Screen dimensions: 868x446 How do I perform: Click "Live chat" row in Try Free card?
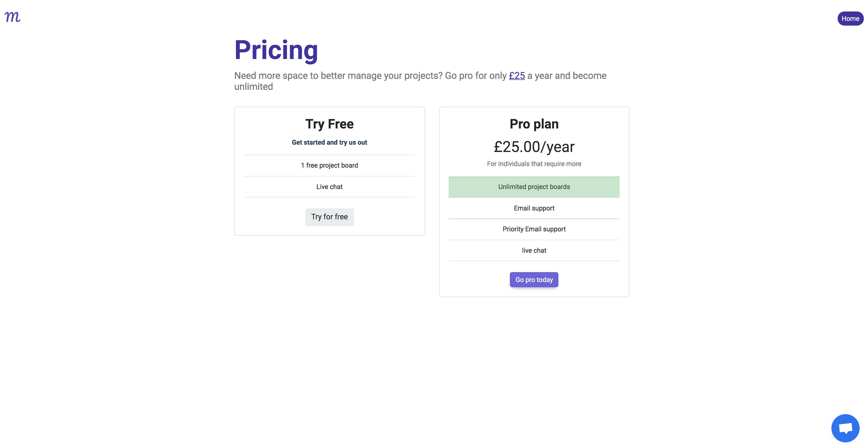329,187
